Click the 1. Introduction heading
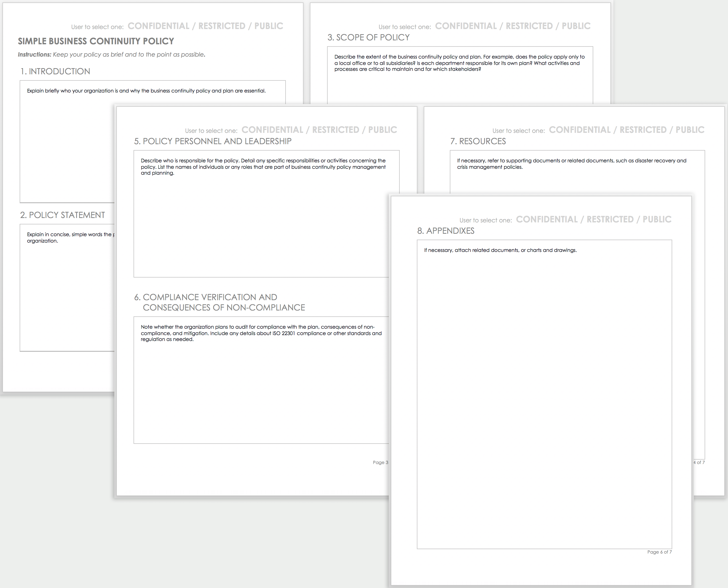This screenshot has height=588, width=728. click(55, 71)
